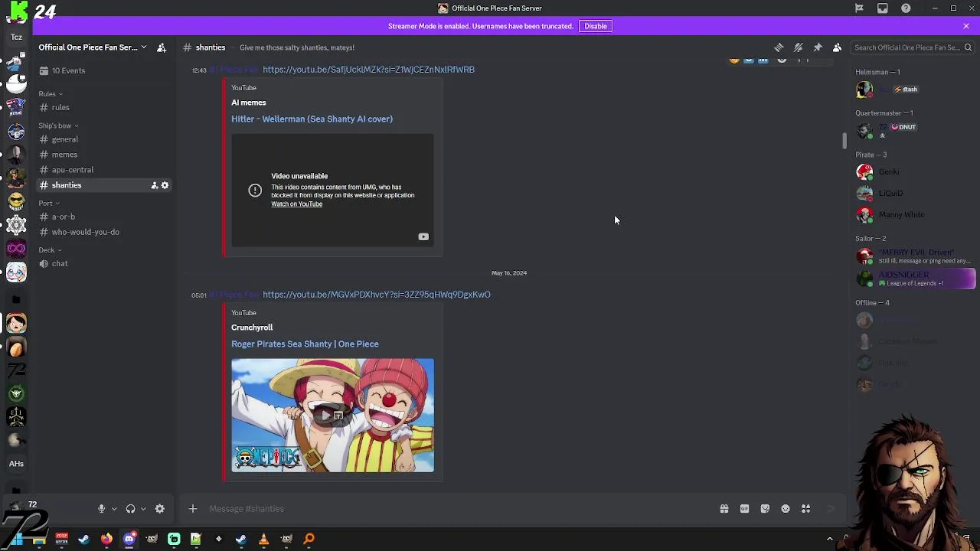Select pirate member LiQuiD
The height and width of the screenshot is (551, 980).
click(x=915, y=194)
